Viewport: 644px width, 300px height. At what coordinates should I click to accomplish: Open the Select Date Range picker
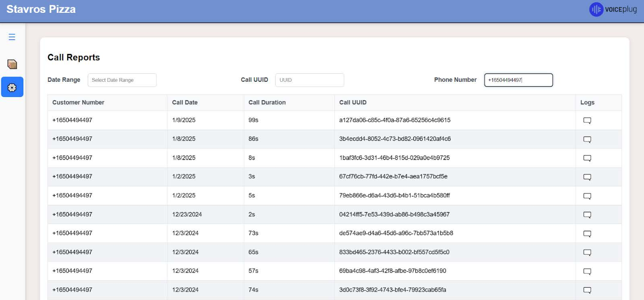pos(122,80)
